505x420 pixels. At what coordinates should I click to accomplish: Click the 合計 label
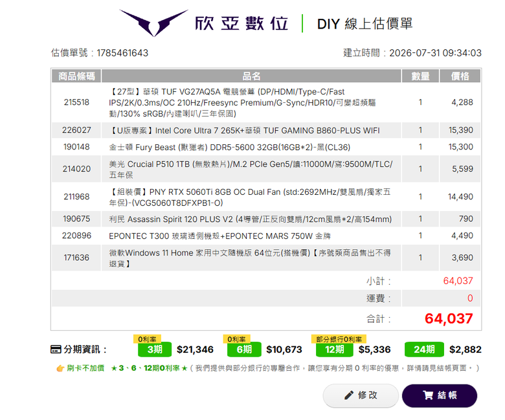pos(379,319)
